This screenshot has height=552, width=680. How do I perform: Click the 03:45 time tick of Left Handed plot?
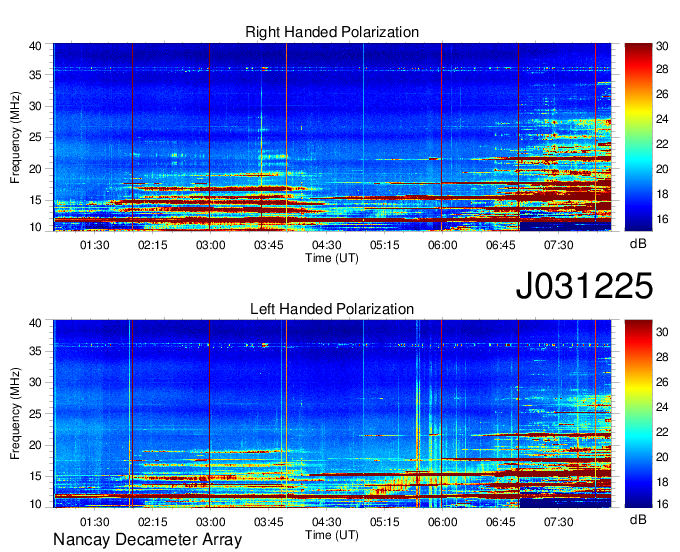click(268, 522)
